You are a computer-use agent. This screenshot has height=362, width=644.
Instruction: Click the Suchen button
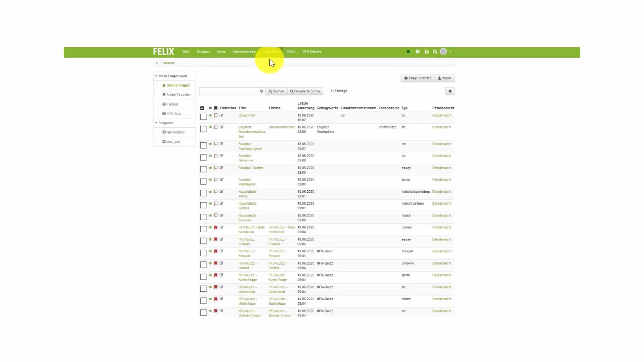(276, 91)
